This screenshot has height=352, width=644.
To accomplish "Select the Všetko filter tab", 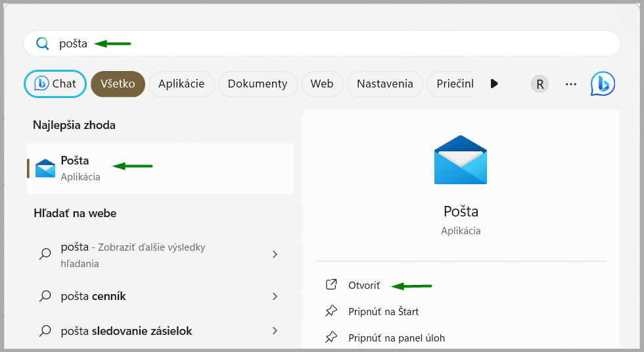I will [118, 84].
